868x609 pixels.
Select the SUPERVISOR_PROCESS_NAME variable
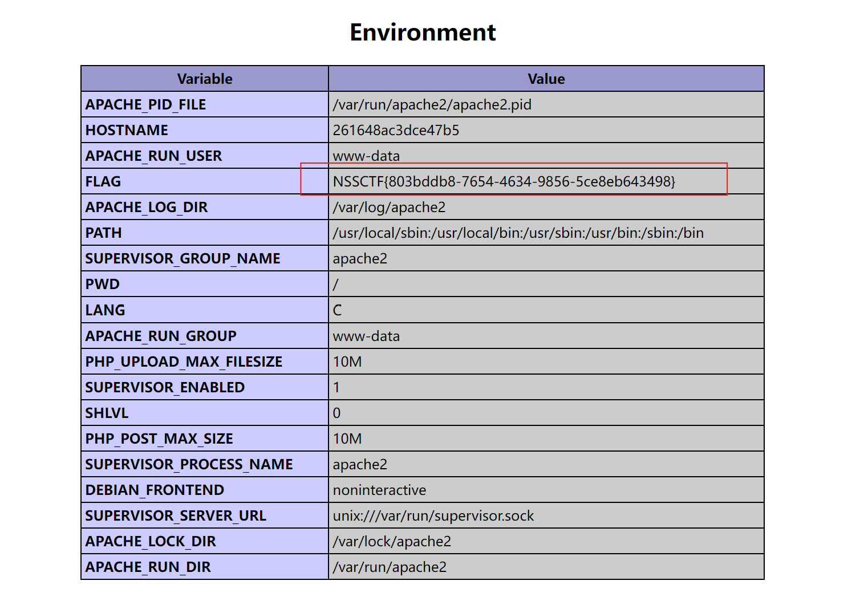[x=189, y=465]
